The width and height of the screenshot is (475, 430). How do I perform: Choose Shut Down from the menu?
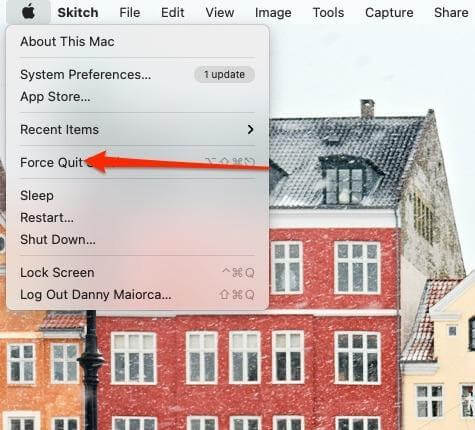[x=137, y=240]
